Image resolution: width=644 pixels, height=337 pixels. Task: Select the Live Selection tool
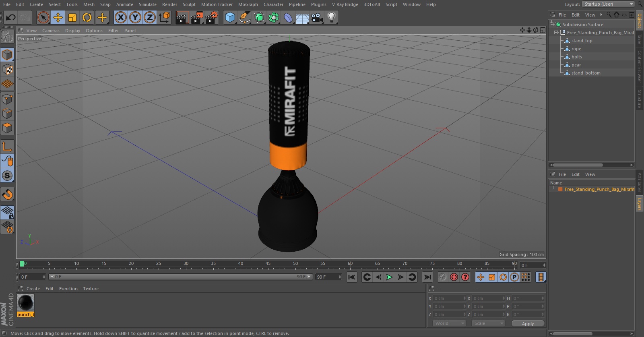pyautogui.click(x=43, y=17)
